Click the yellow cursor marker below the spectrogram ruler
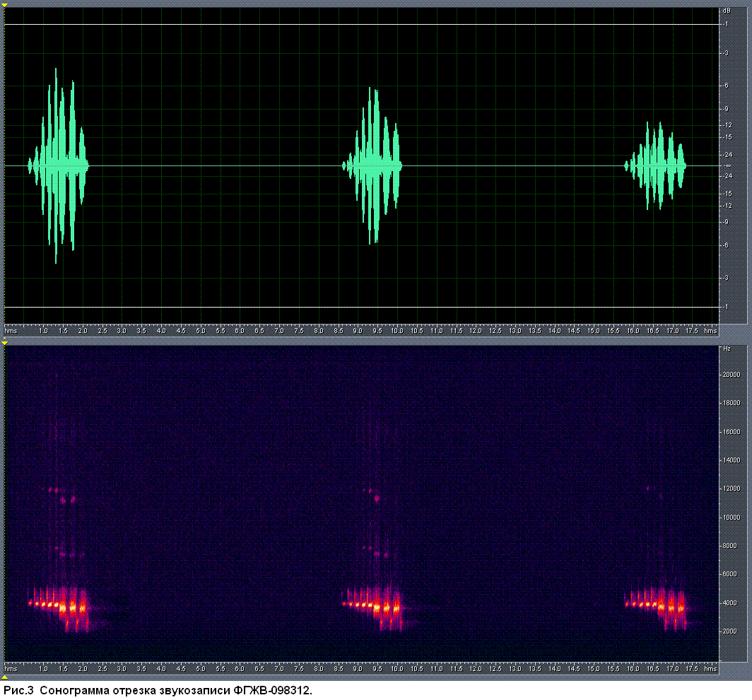Screen dimensions: 752x700 [x=4, y=677]
